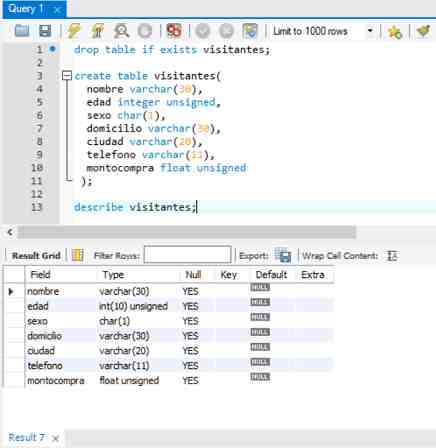The image size is (436, 448).
Task: Switch to the Result 7 tab
Action: tap(26, 437)
